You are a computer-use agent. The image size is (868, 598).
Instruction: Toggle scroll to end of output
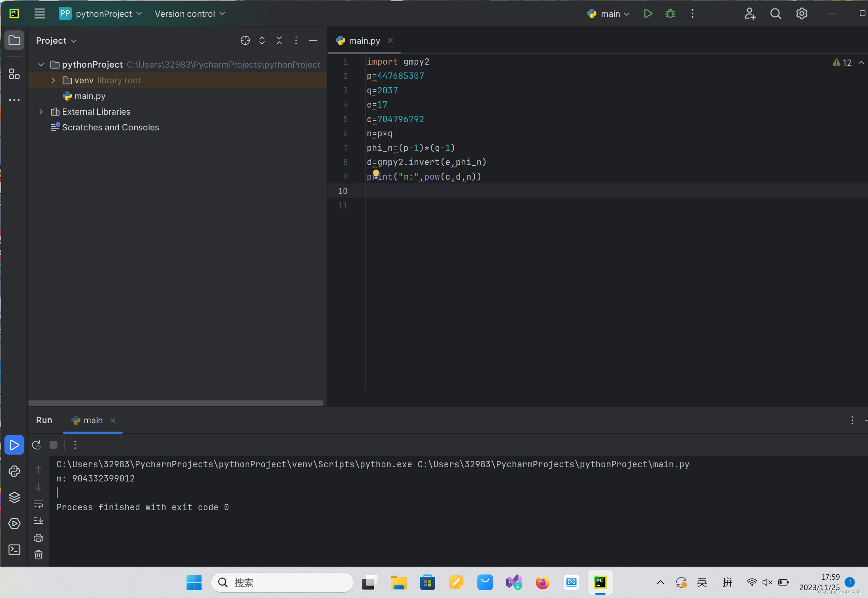coord(38,520)
